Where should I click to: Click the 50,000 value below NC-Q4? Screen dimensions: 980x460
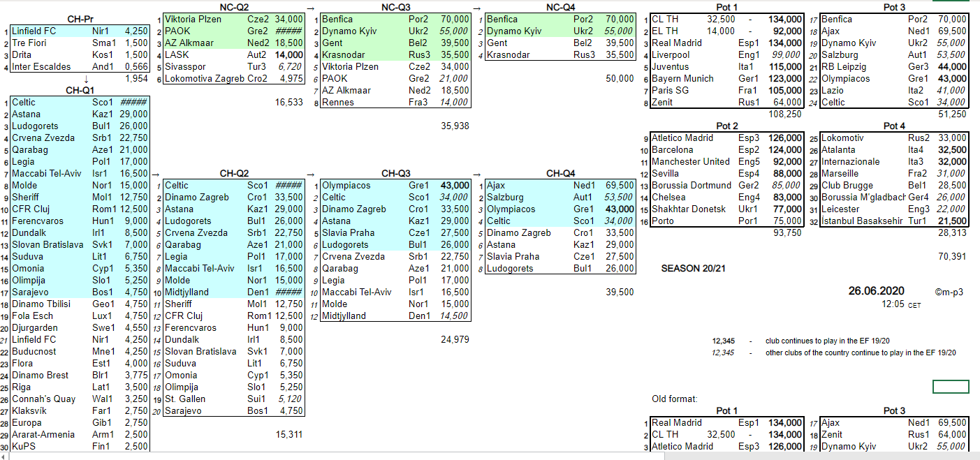[620, 79]
